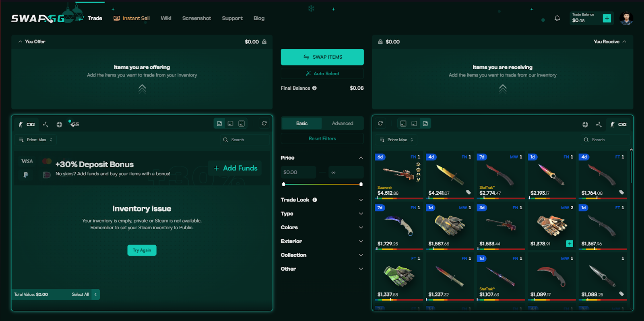Click the lock icon in You Receive header
The height and width of the screenshot is (321, 644).
click(x=380, y=41)
